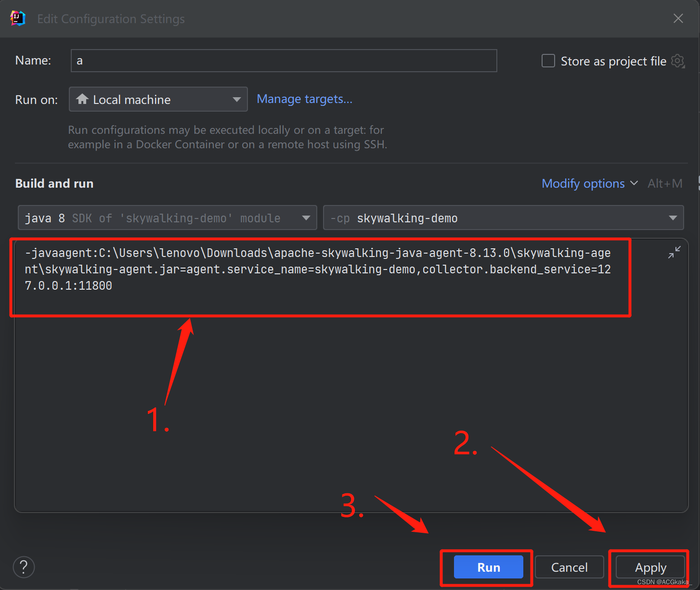This screenshot has width=700, height=590.
Task: Open the Modify options menu
Action: click(590, 183)
